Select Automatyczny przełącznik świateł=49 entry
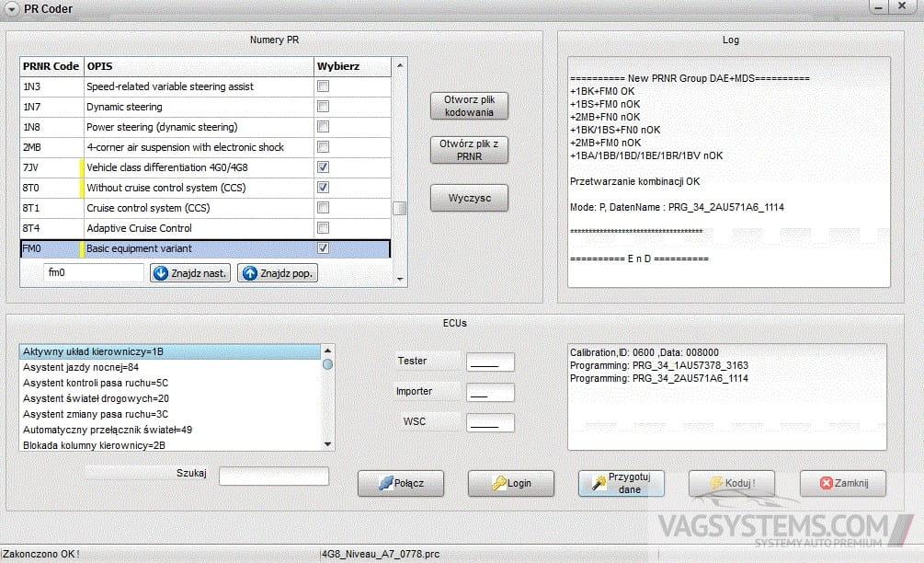924x563 pixels. 170,430
